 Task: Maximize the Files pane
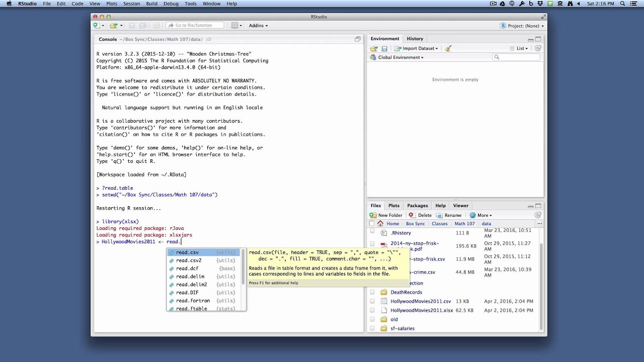pyautogui.click(x=538, y=206)
